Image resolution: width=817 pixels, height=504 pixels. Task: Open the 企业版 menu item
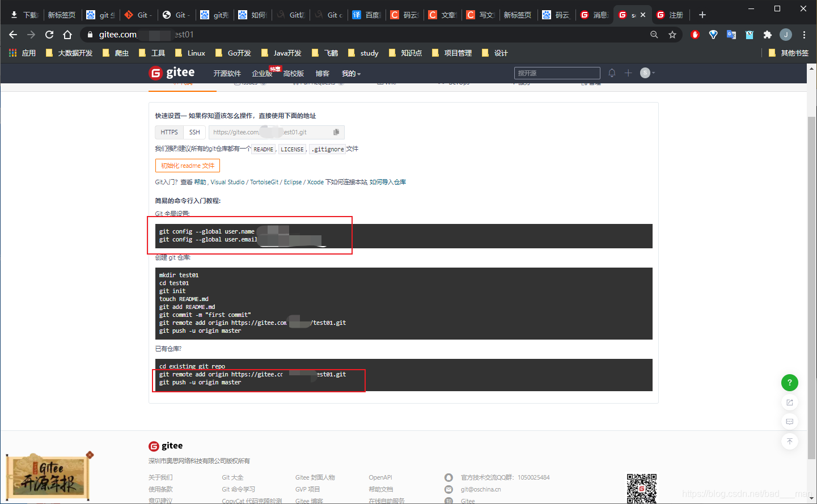[x=262, y=74]
